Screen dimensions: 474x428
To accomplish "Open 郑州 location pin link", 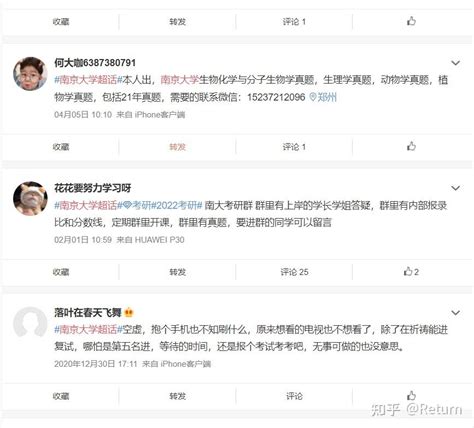I will (x=323, y=97).
